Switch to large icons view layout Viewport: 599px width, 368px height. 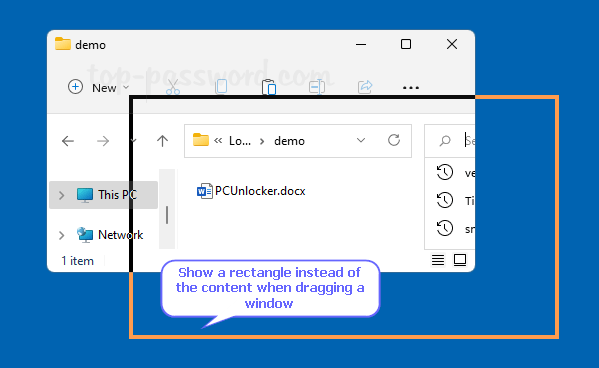click(460, 260)
